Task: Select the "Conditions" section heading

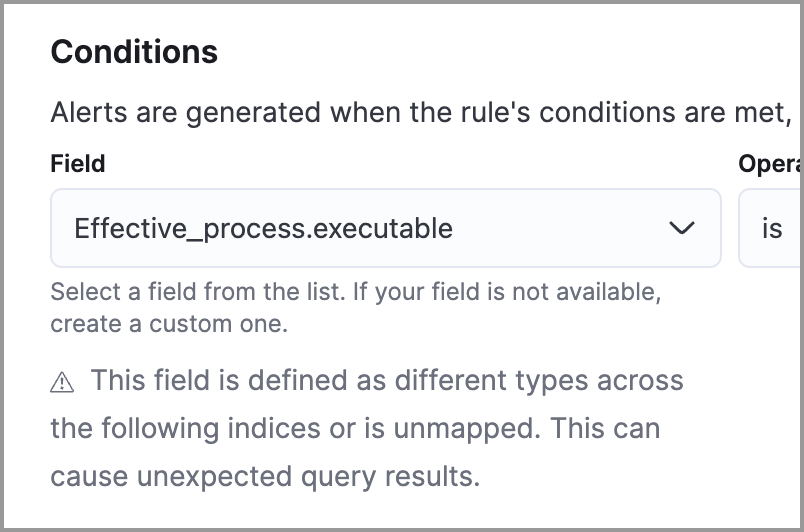Action: coord(134,52)
